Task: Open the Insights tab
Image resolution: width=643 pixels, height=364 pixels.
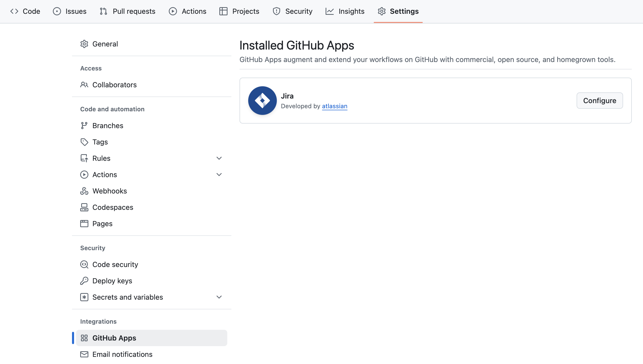Action: coord(345,11)
